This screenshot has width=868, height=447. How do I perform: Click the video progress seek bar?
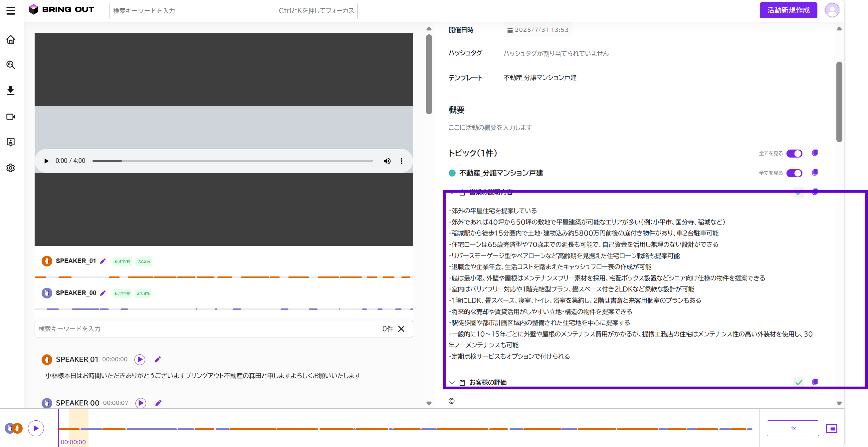click(x=233, y=161)
